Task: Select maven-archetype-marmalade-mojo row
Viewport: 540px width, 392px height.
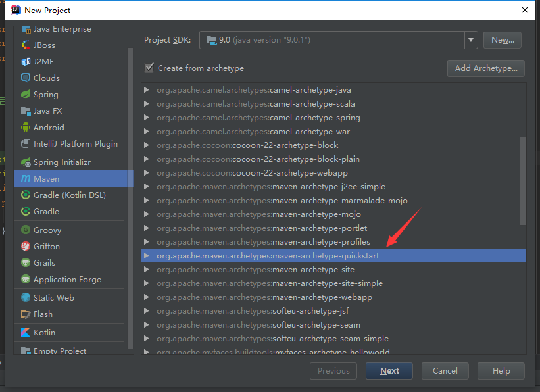Action: (333, 201)
